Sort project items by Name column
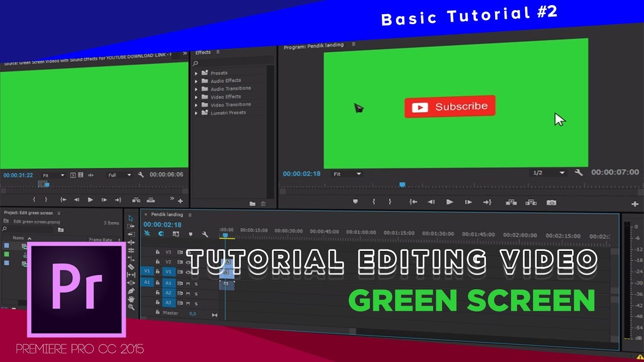The image size is (644, 362). (x=19, y=238)
